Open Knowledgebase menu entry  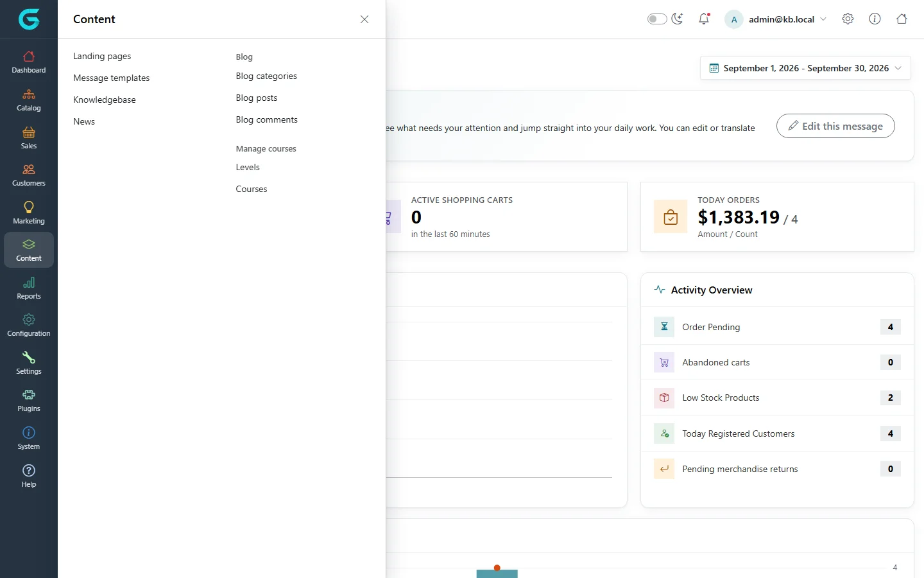point(105,100)
